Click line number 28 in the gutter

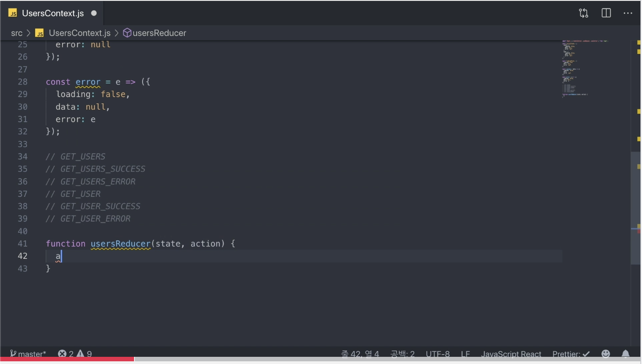(22, 82)
